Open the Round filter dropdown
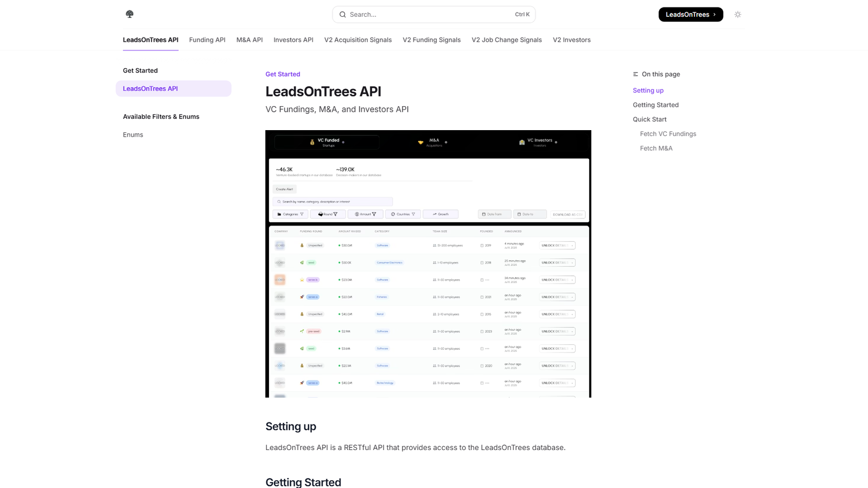 [328, 214]
